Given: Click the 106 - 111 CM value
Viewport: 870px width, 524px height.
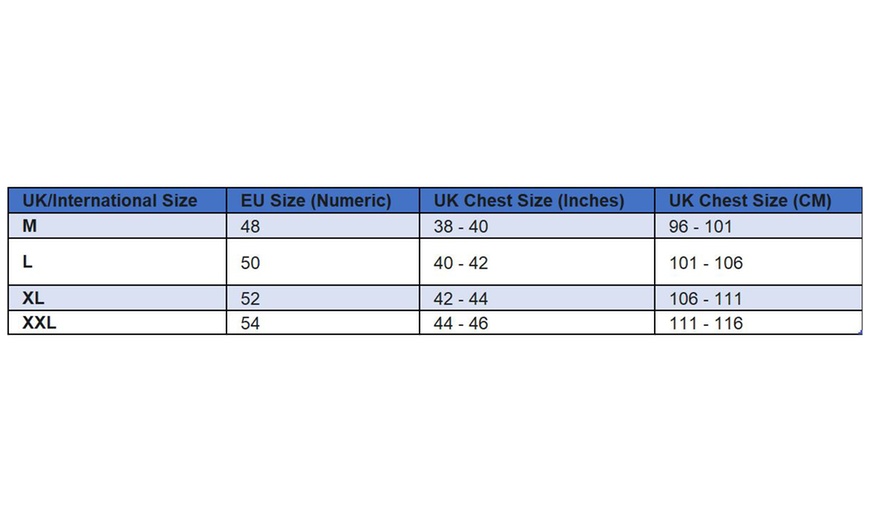Looking at the screenshot, I should 706,299.
